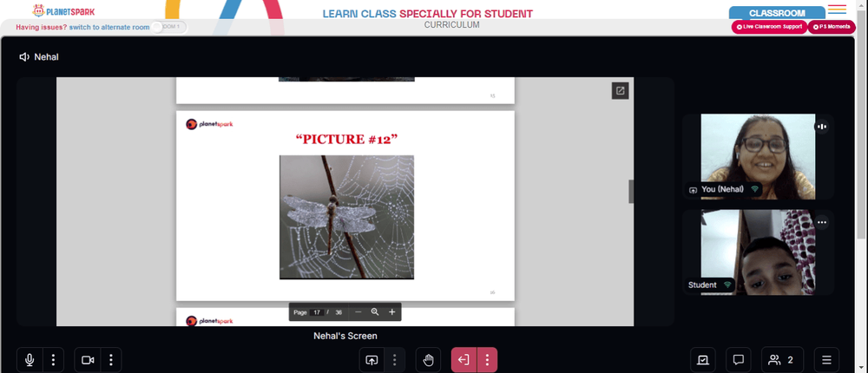868x373 pixels.
Task: Click the PDF page number field
Action: click(317, 312)
